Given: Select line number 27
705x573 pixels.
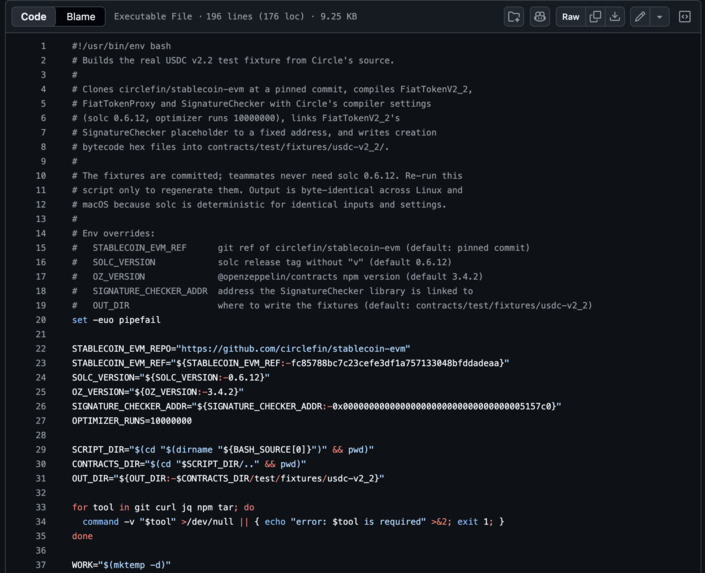Looking at the screenshot, I should 41,421.
